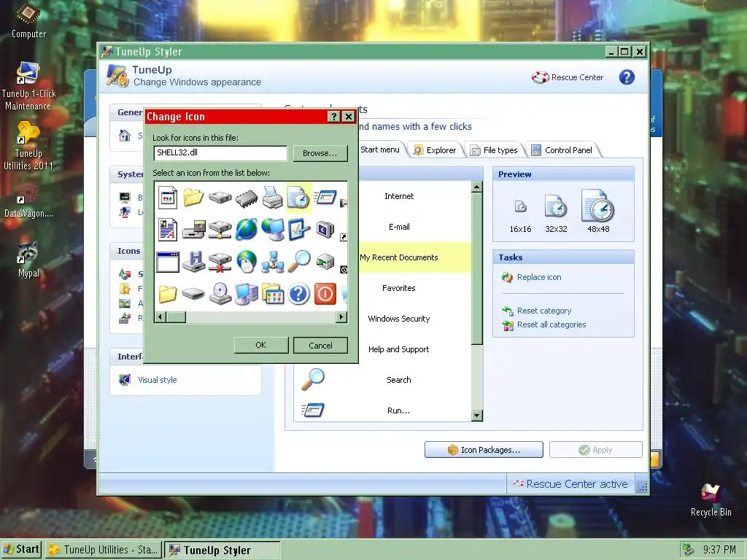Select the Windows Security entry
The height and width of the screenshot is (560, 747).
pos(399,319)
